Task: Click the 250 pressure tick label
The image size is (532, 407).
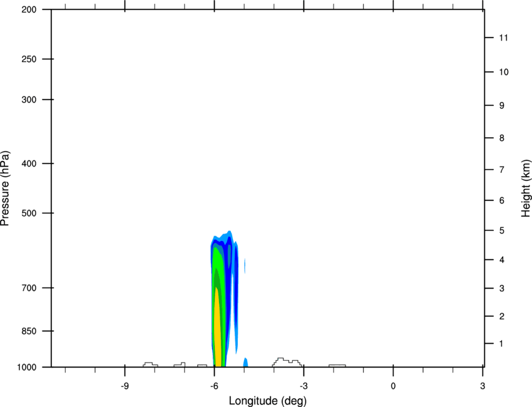Action: coord(29,59)
